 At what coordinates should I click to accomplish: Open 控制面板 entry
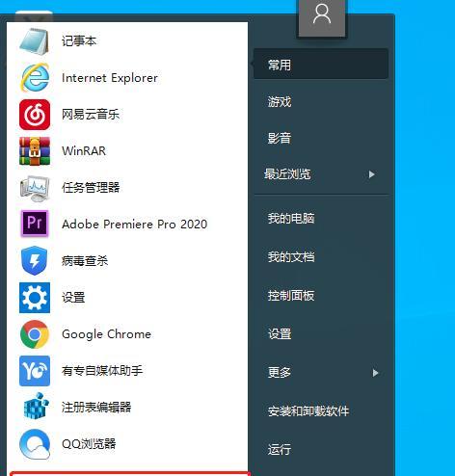[291, 295]
